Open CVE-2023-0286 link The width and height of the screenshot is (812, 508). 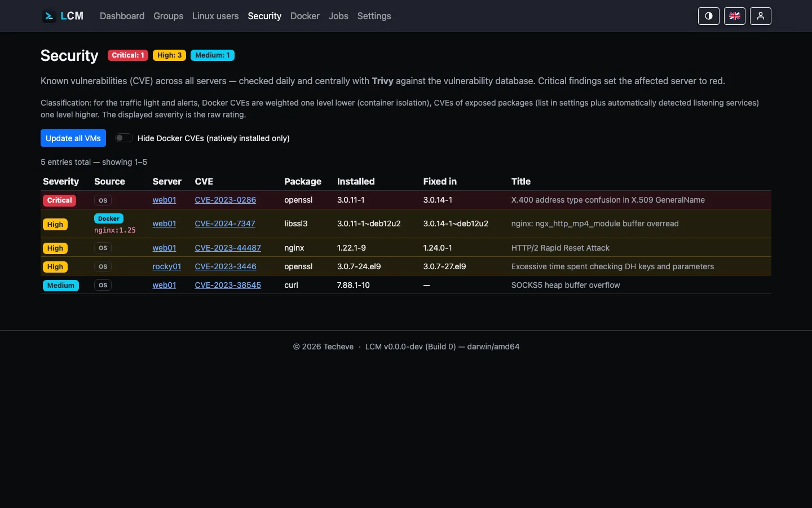tap(226, 200)
